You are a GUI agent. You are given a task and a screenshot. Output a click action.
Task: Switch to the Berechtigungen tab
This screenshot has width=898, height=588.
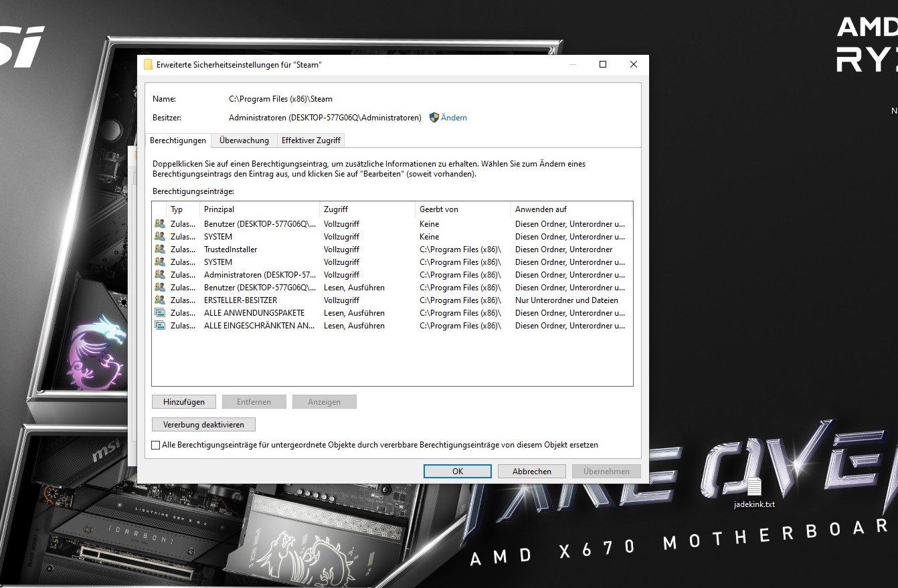click(x=178, y=140)
